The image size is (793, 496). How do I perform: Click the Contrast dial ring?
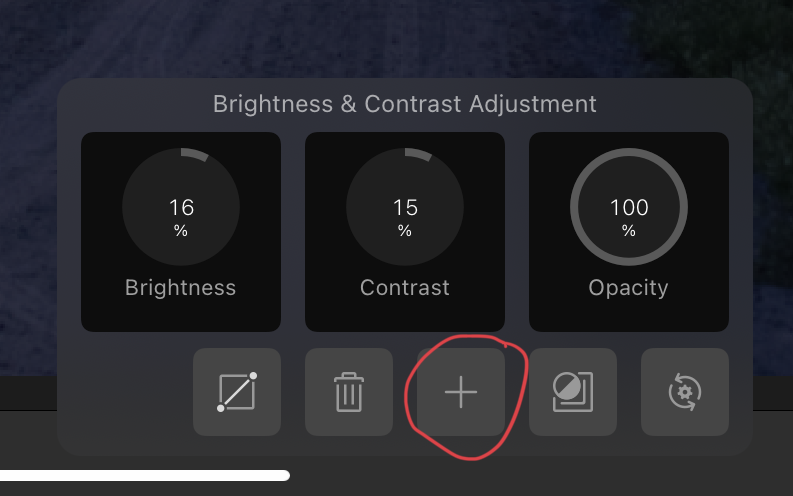pos(405,207)
